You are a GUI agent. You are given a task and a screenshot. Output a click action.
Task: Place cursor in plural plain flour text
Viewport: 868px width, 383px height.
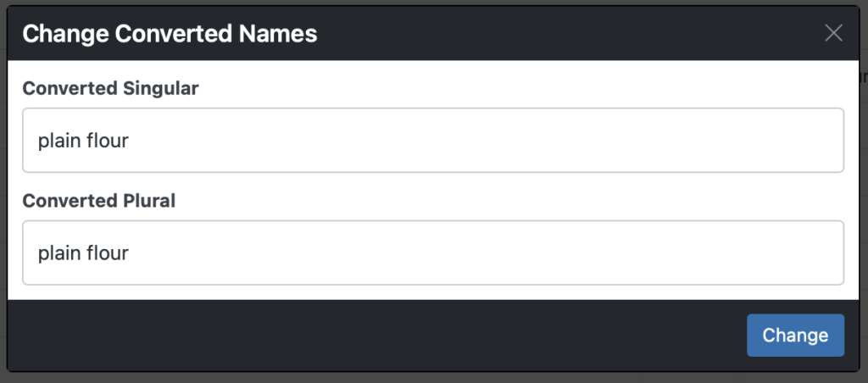click(x=83, y=253)
